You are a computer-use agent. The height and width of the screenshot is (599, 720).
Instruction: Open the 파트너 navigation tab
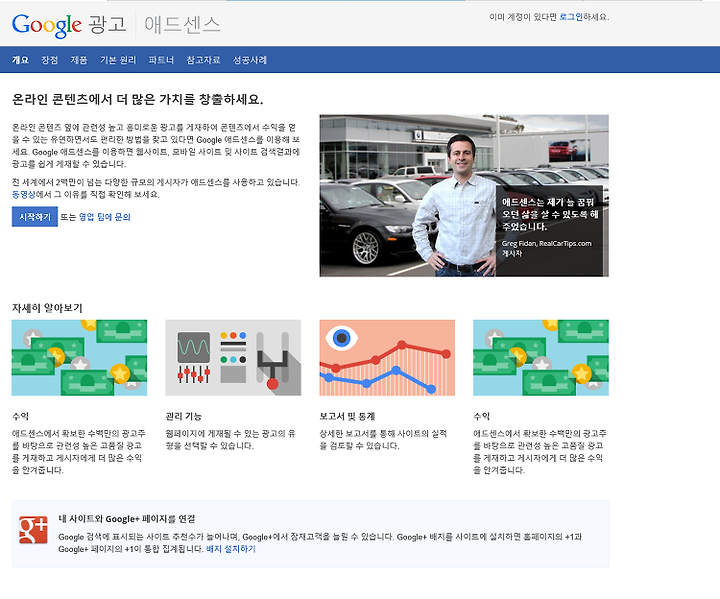(161, 60)
